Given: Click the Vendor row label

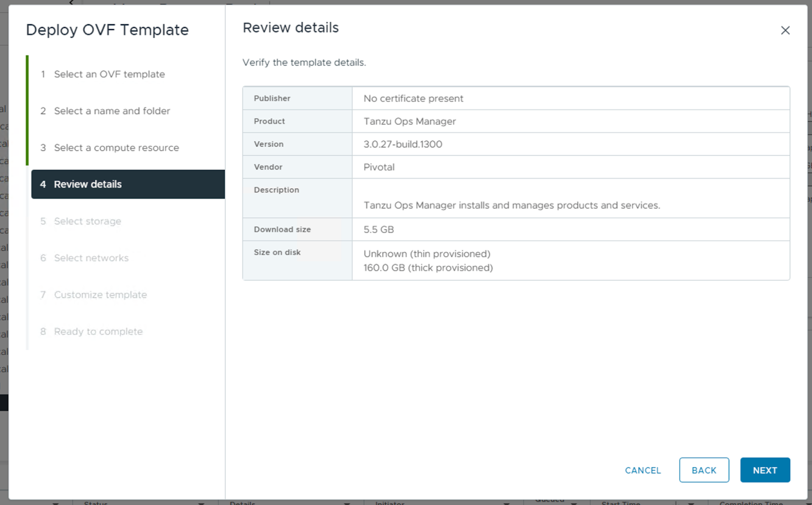Looking at the screenshot, I should [268, 167].
